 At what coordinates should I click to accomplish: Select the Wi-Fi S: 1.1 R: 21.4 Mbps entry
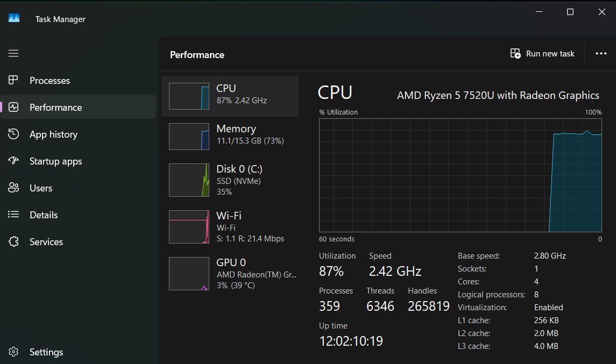click(230, 227)
